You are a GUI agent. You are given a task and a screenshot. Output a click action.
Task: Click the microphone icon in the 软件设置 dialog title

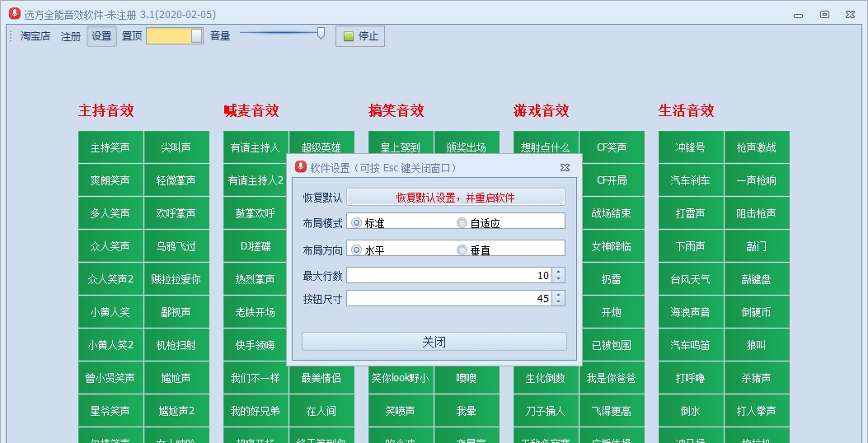click(x=301, y=167)
